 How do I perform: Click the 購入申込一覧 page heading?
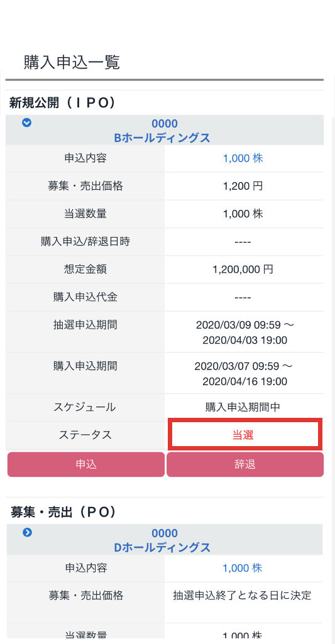[x=72, y=63]
